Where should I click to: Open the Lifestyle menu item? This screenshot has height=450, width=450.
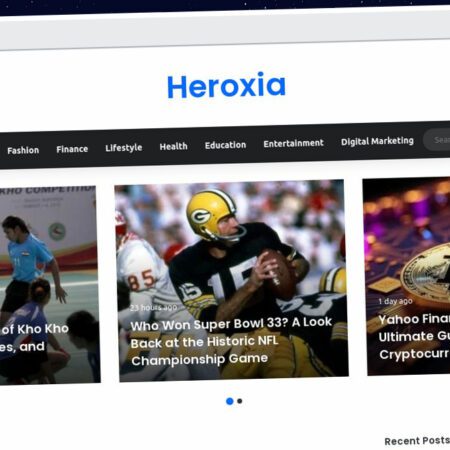[124, 148]
